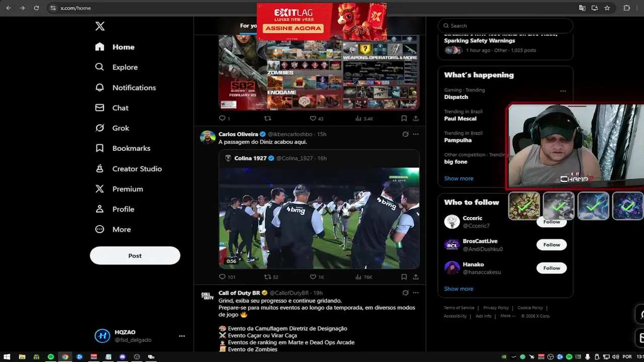Image resolution: width=644 pixels, height=362 pixels.
Task: Open more options on Call of Duty BR post
Action: (416, 293)
